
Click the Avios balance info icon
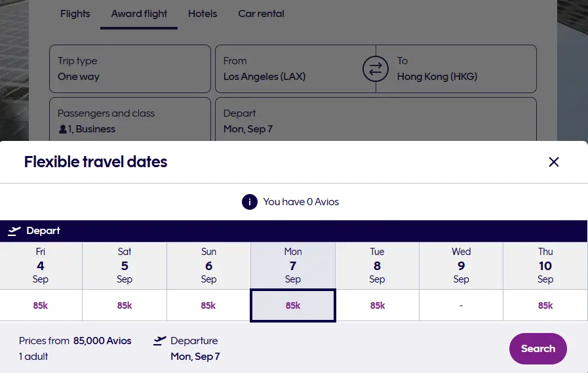pyautogui.click(x=250, y=202)
